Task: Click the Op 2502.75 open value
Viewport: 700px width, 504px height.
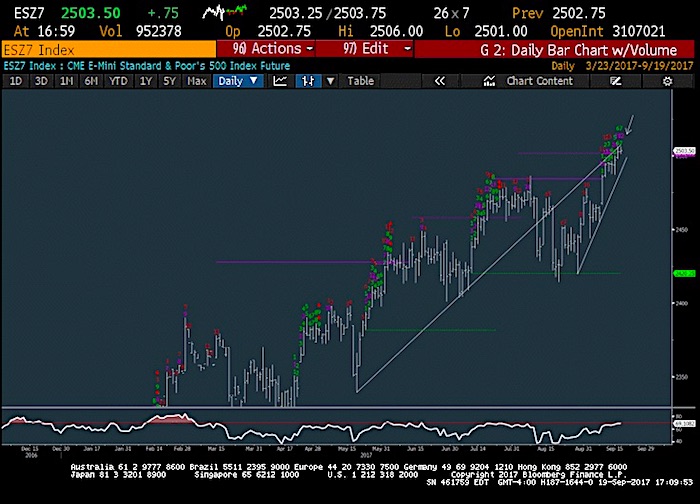Action: tap(284, 31)
